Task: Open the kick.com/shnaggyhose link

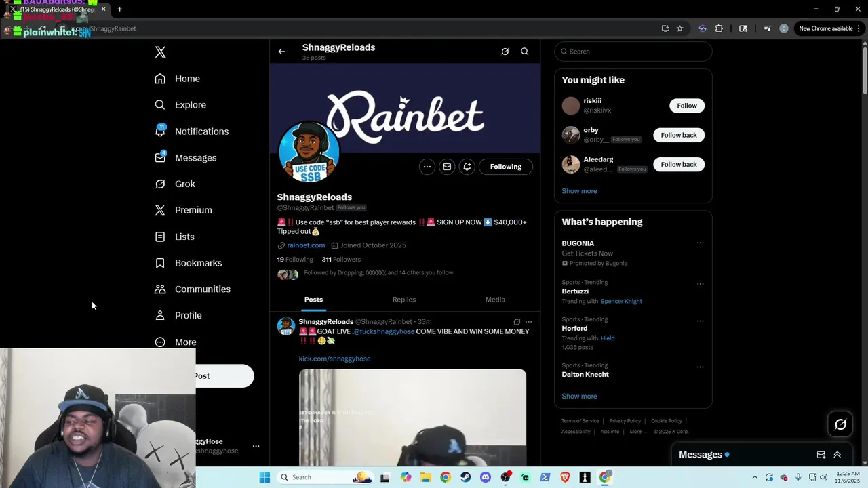Action: click(x=335, y=359)
